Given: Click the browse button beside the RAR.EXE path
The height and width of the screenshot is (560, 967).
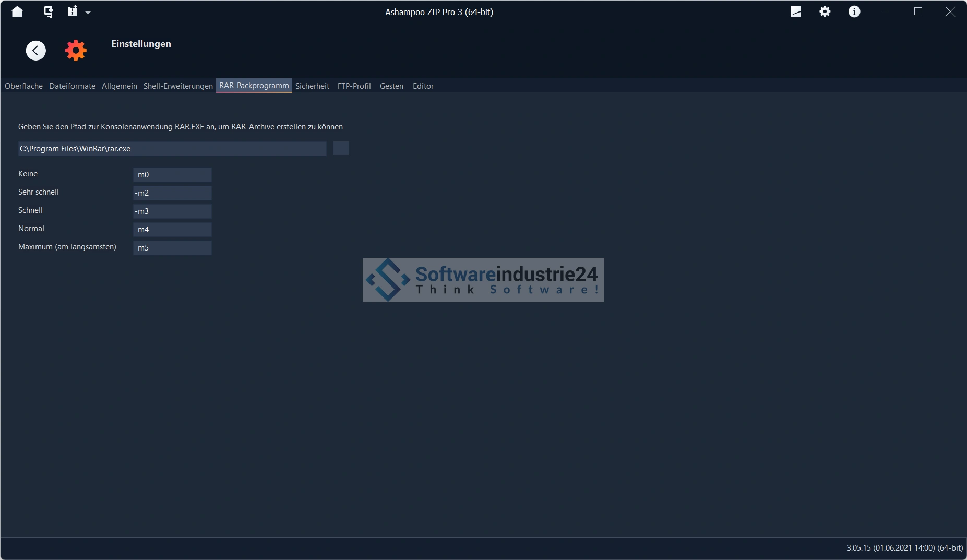Looking at the screenshot, I should 341,149.
